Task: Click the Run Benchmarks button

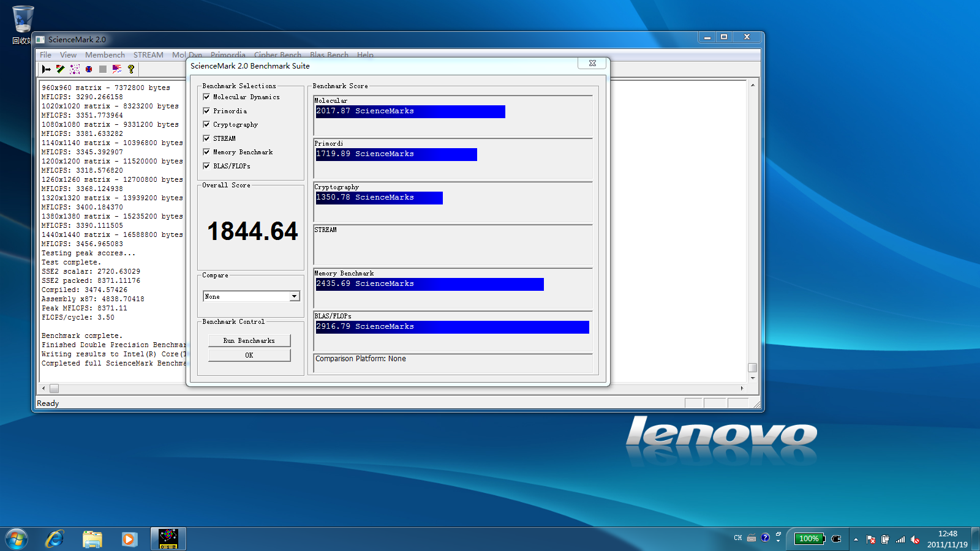Action: point(249,340)
